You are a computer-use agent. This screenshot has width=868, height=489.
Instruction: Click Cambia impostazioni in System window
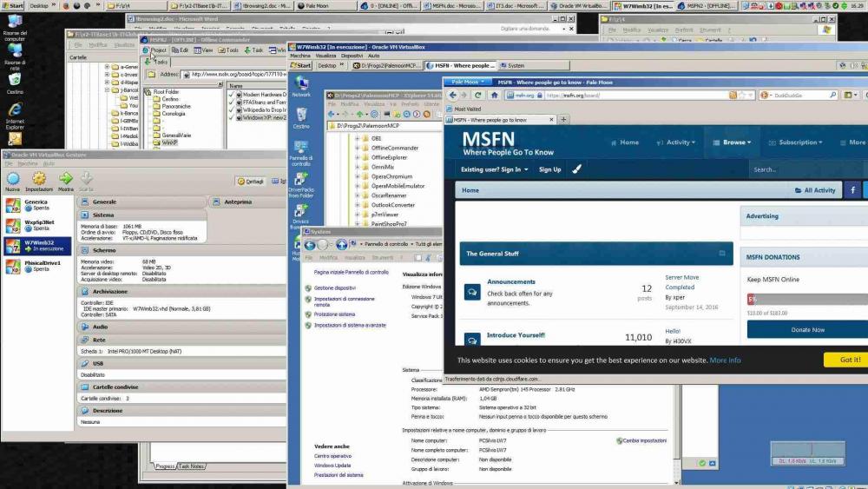[645, 441]
